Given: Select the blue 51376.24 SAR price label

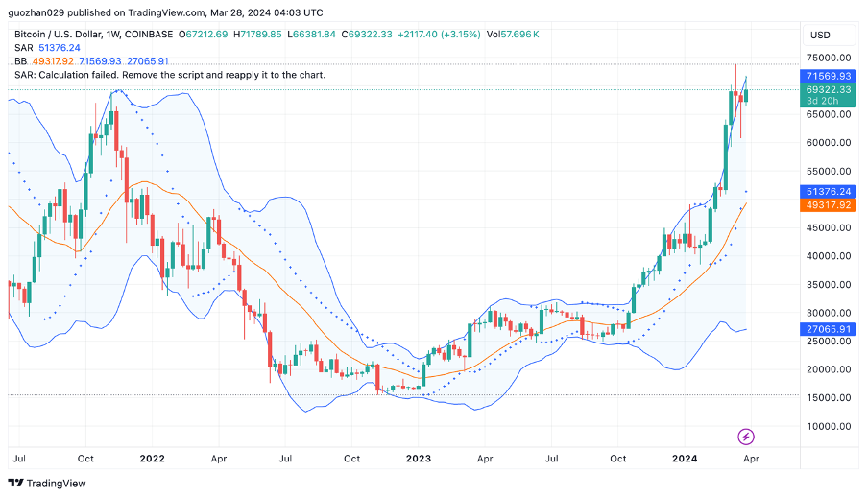Looking at the screenshot, I should pyautogui.click(x=828, y=192).
